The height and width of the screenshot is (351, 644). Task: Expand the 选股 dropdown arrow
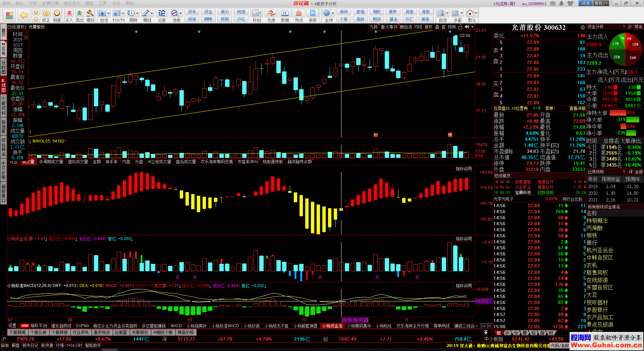[x=180, y=13]
